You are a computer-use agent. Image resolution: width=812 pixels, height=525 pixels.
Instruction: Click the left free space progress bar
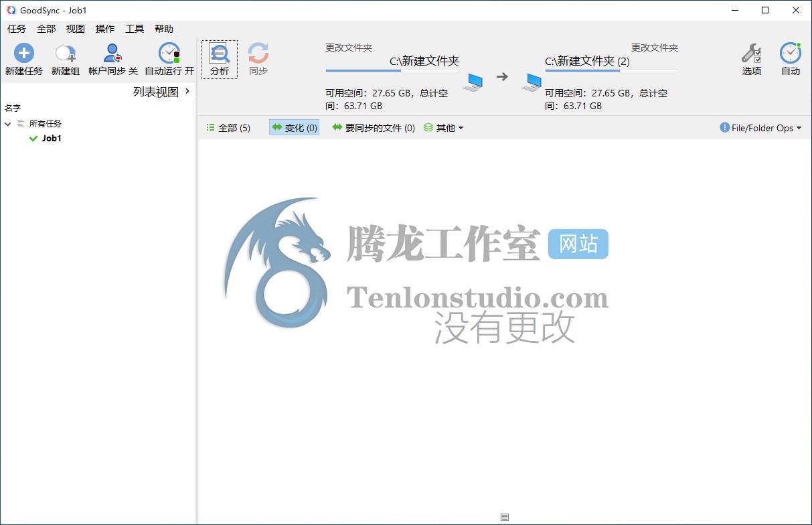point(392,70)
